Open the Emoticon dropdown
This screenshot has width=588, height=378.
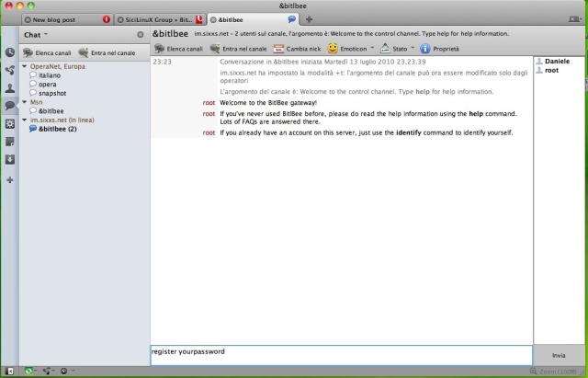point(351,48)
